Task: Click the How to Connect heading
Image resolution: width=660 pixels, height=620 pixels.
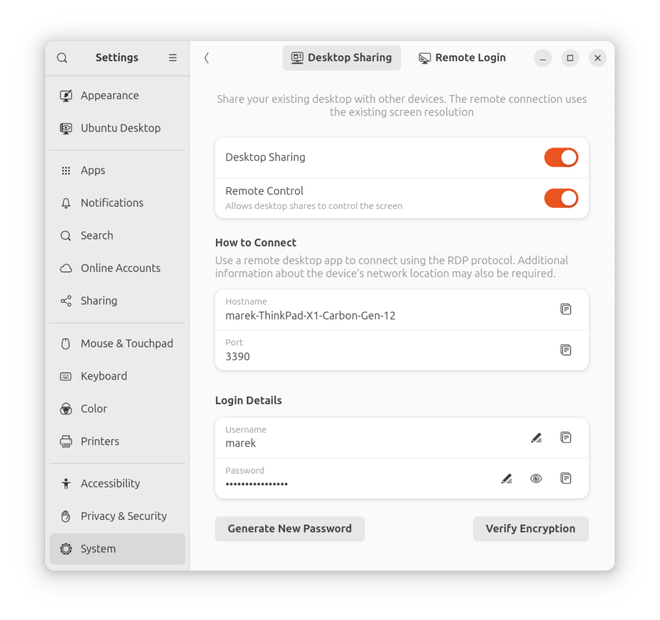Action: [x=255, y=243]
